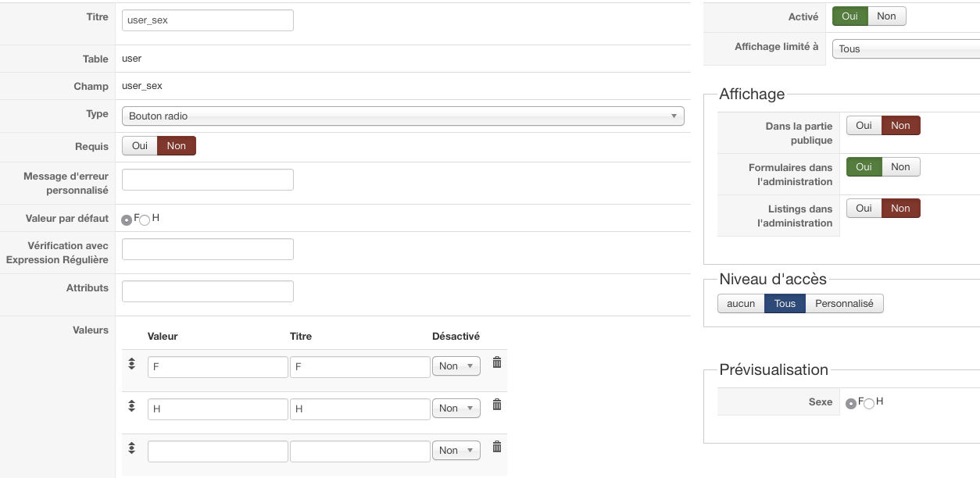Click the Titre field containing user_sex
This screenshot has width=980, height=478.
tap(208, 20)
